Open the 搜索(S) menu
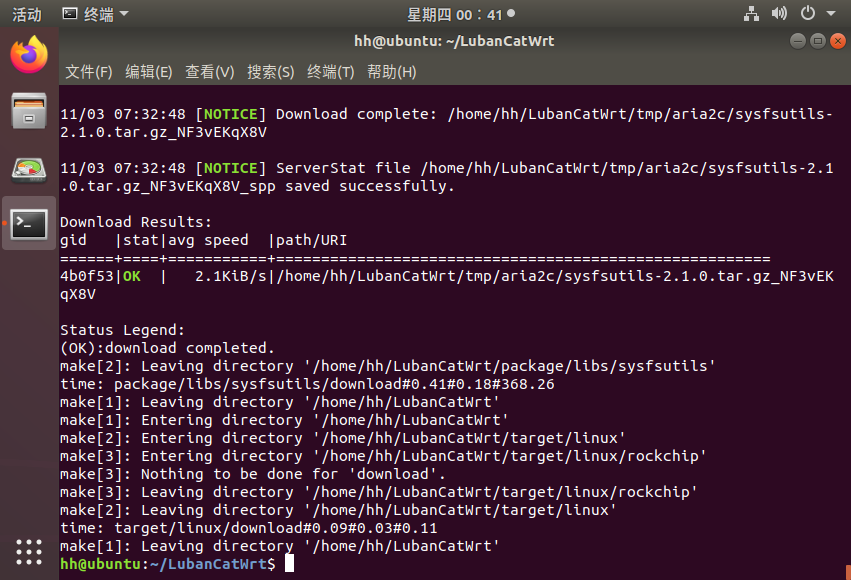The height and width of the screenshot is (580, 851). tap(270, 72)
